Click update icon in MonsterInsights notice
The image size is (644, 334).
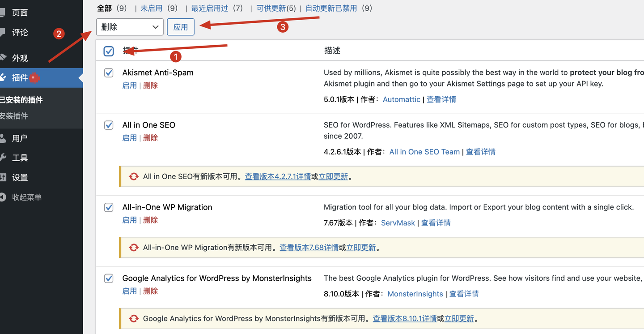134,318
